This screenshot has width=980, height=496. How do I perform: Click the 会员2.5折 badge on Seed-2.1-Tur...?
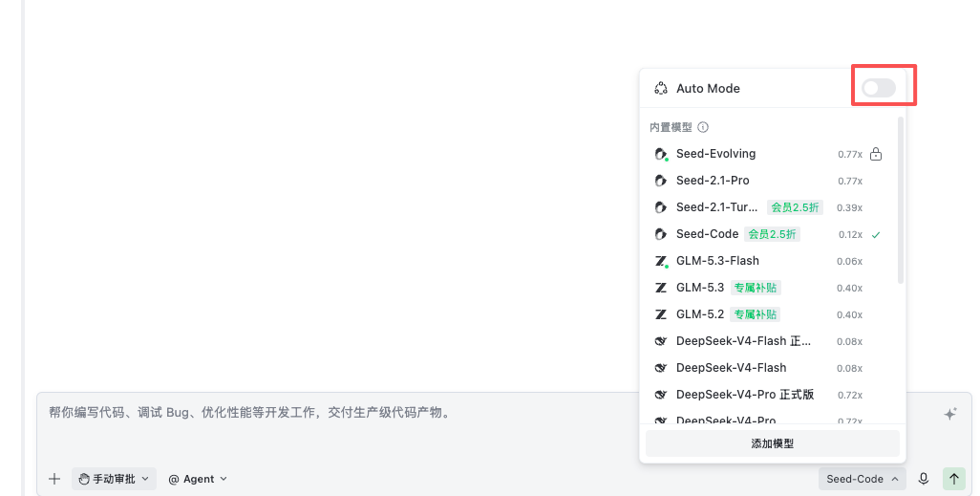795,207
